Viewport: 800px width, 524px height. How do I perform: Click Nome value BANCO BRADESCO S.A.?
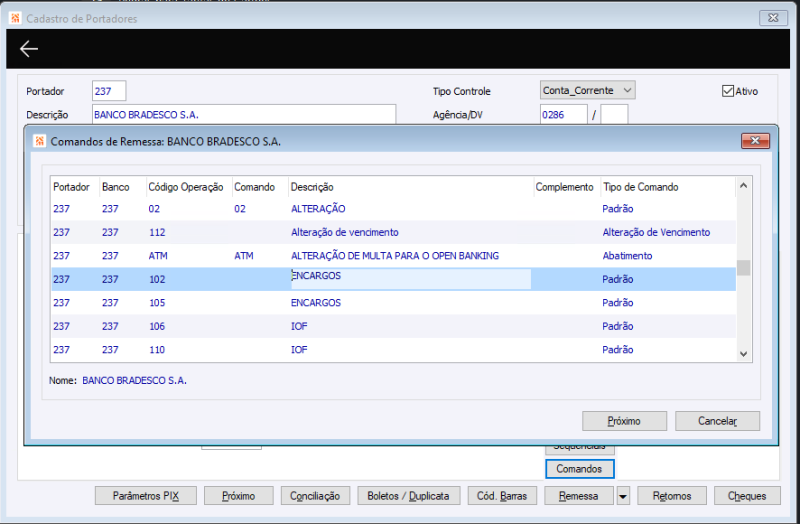point(135,380)
